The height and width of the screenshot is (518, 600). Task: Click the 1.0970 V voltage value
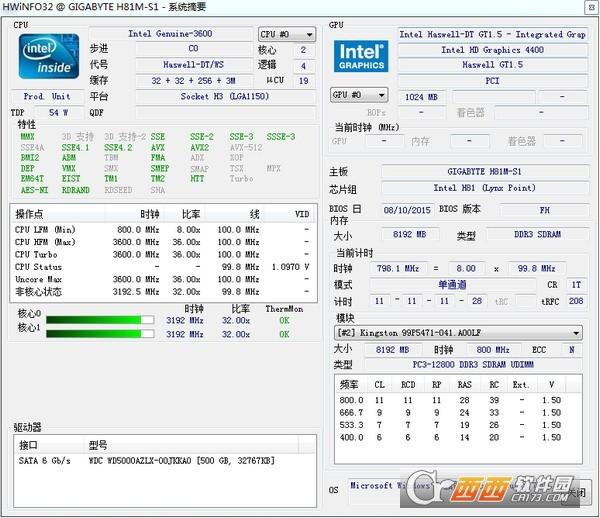(x=290, y=267)
